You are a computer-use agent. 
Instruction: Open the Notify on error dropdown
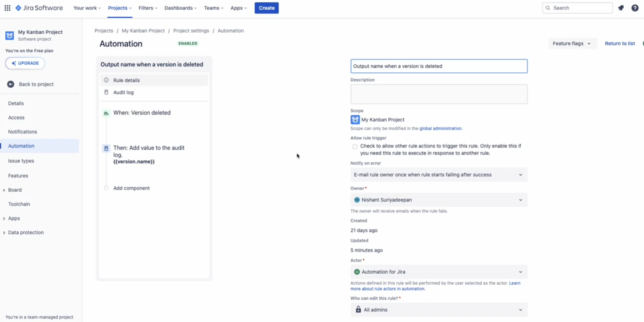pyautogui.click(x=439, y=175)
